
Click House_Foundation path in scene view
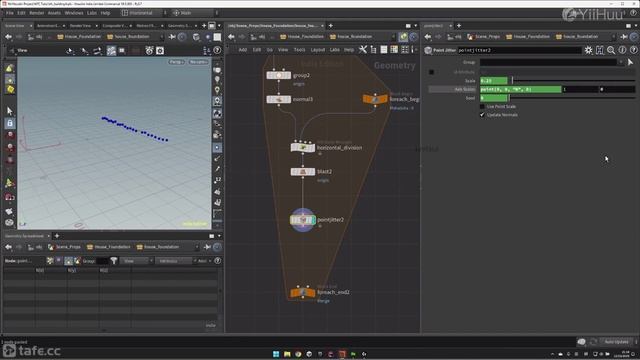point(79,37)
